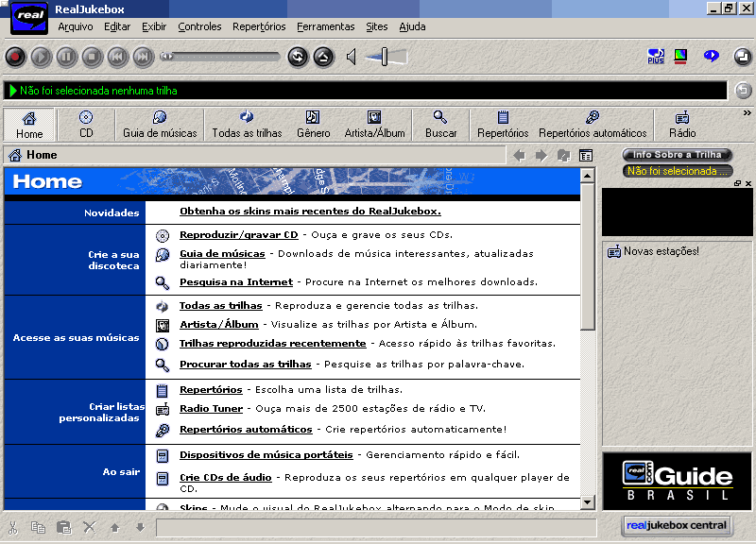Open the CD view in toolbar

(86, 124)
